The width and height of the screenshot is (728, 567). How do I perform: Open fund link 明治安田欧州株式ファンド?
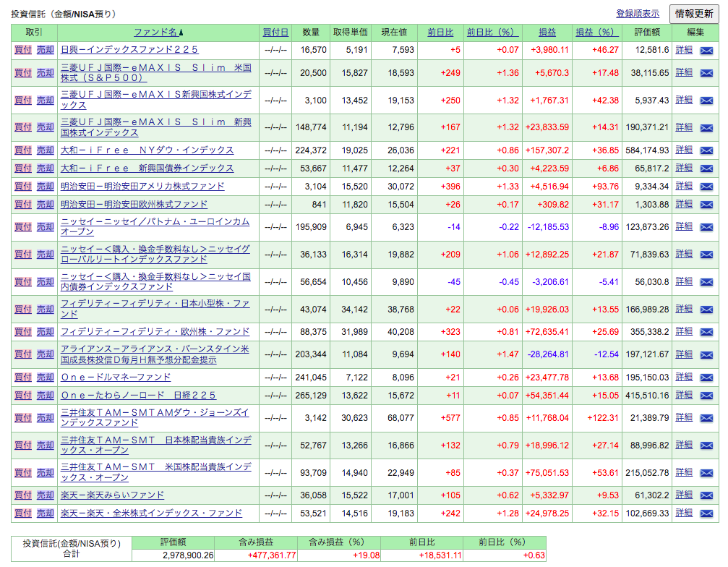pyautogui.click(x=134, y=205)
